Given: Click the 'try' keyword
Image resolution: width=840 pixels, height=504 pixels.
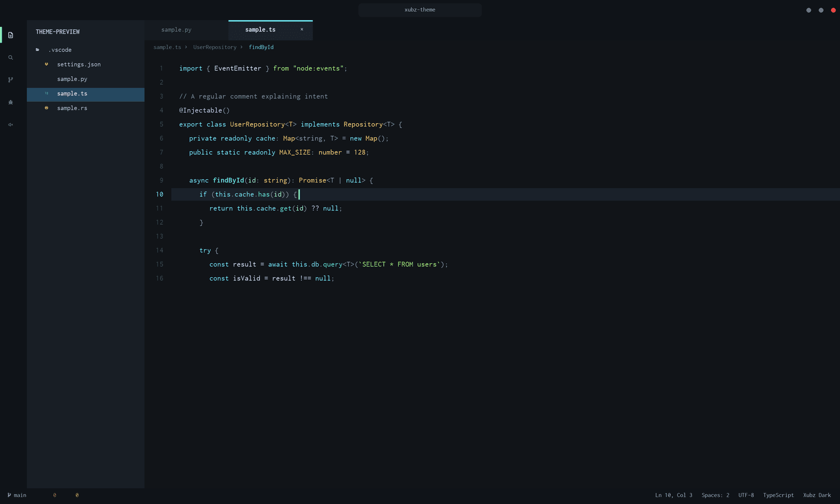Looking at the screenshot, I should coord(205,250).
